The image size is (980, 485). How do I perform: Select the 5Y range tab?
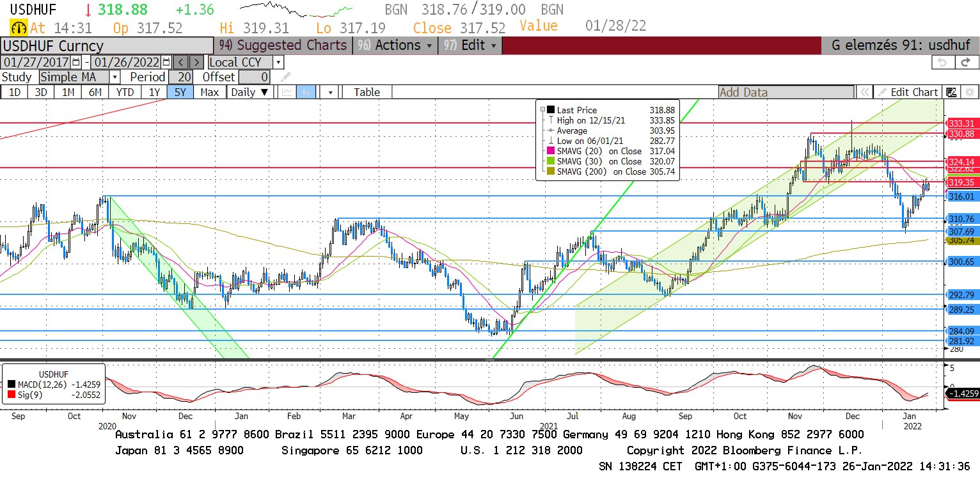click(x=180, y=92)
